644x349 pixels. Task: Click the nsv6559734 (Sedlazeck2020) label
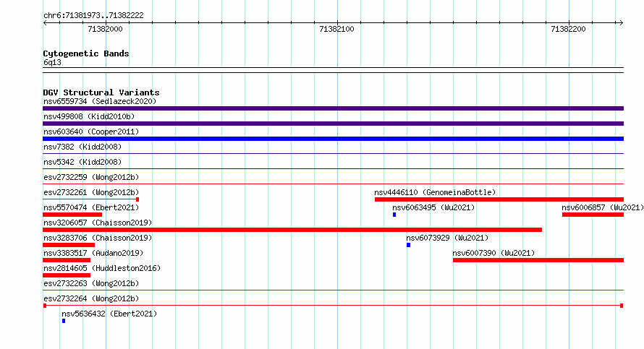click(100, 101)
